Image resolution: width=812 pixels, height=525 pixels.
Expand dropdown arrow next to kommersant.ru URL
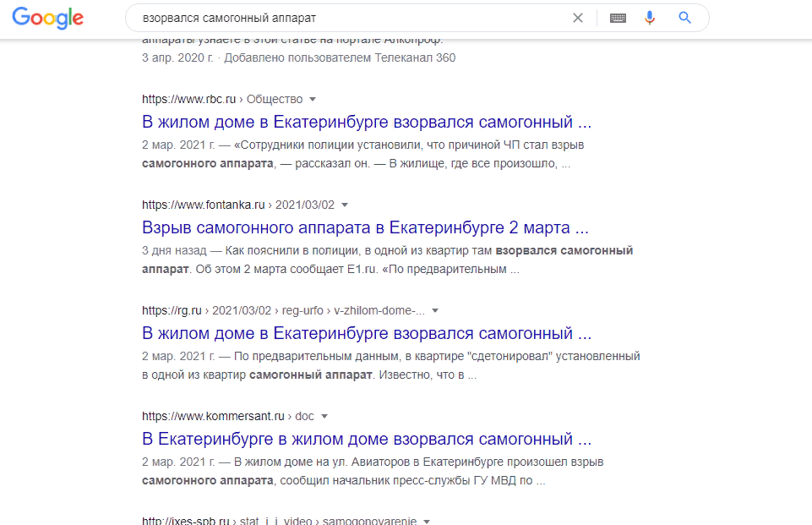tap(324, 416)
